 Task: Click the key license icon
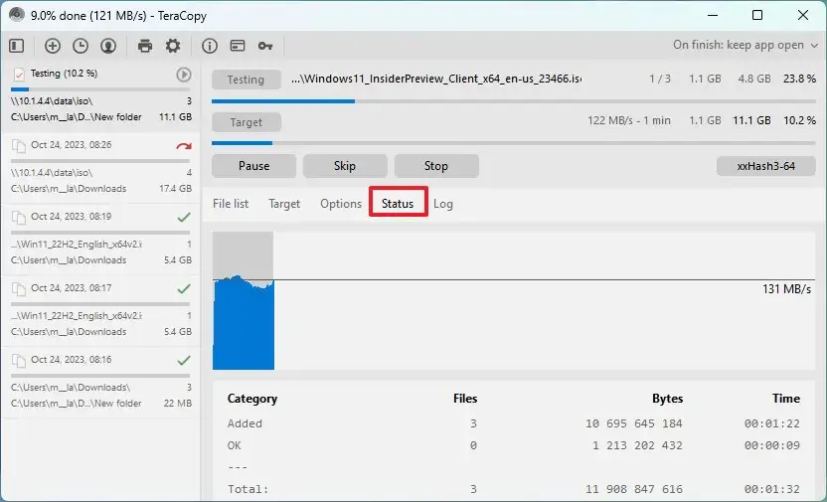click(265, 46)
